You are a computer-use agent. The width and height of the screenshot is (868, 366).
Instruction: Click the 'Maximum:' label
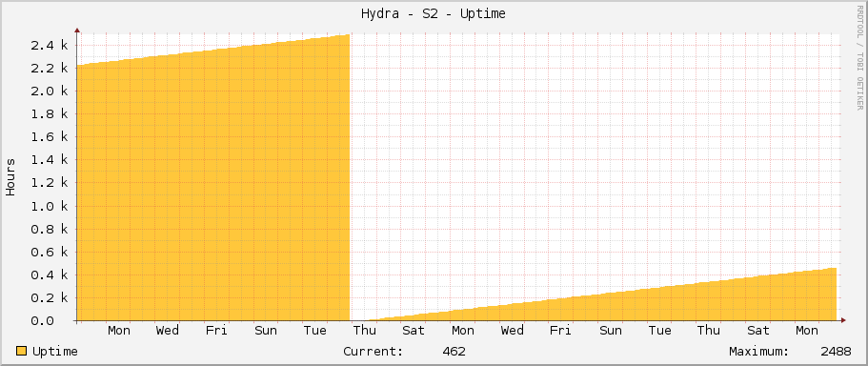point(759,352)
